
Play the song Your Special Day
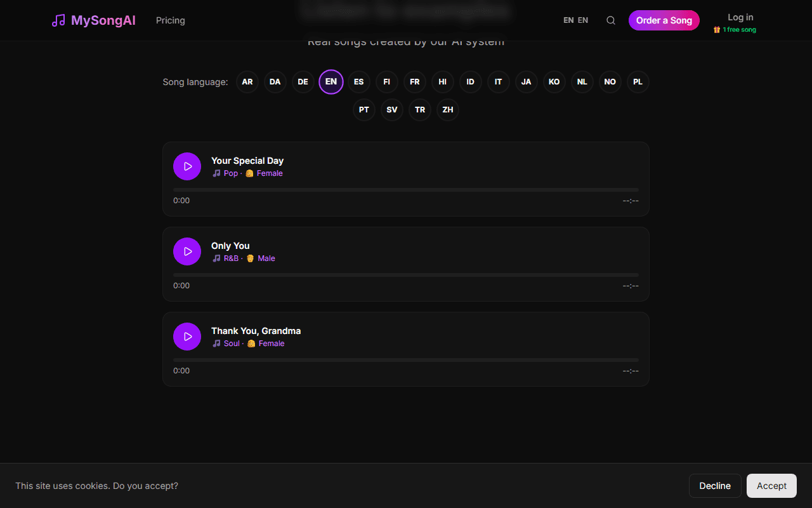pos(187,166)
